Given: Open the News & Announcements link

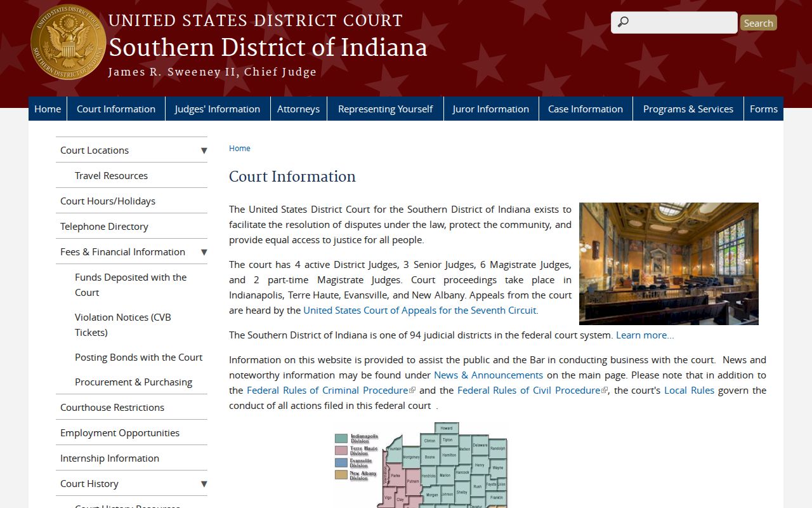Looking at the screenshot, I should (x=488, y=375).
